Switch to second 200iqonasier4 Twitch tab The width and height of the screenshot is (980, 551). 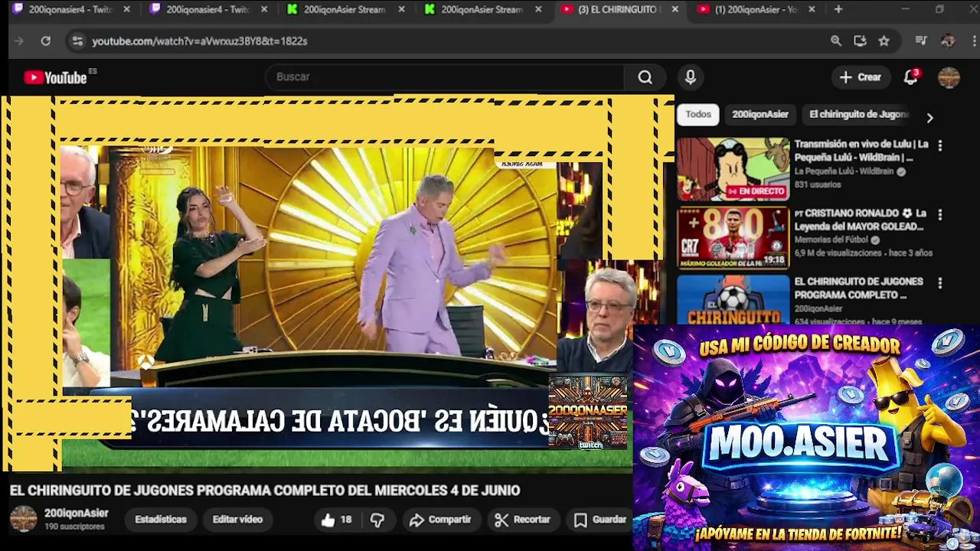tap(208, 9)
